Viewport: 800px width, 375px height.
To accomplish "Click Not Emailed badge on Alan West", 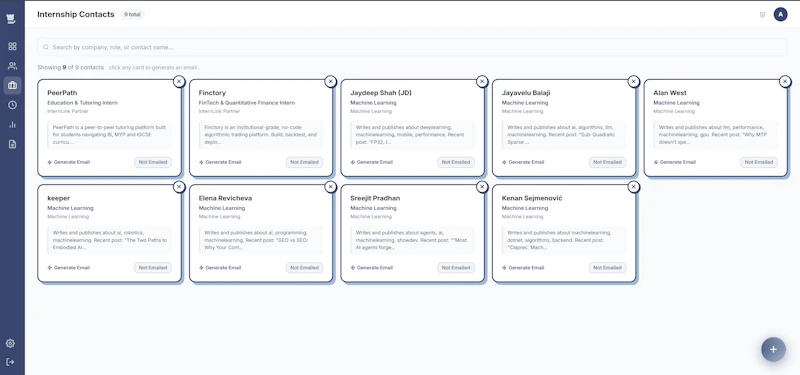I will click(759, 162).
